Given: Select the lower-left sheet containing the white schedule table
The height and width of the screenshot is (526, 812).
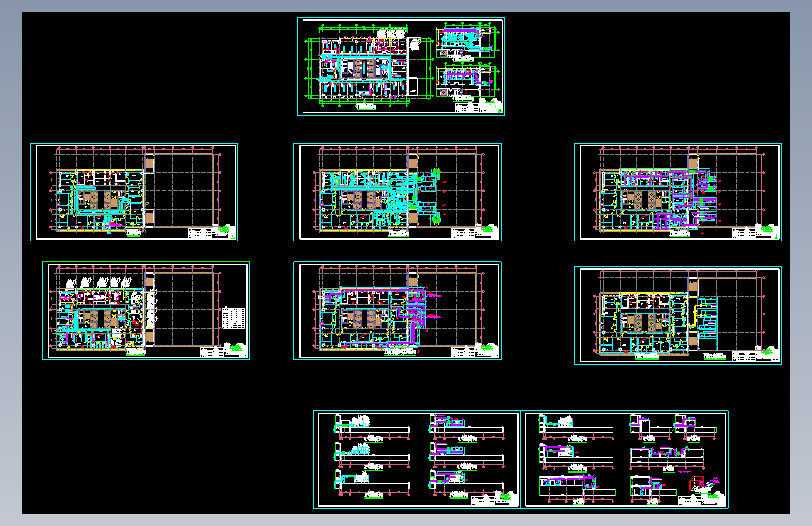Looking at the screenshot, I should (146, 311).
